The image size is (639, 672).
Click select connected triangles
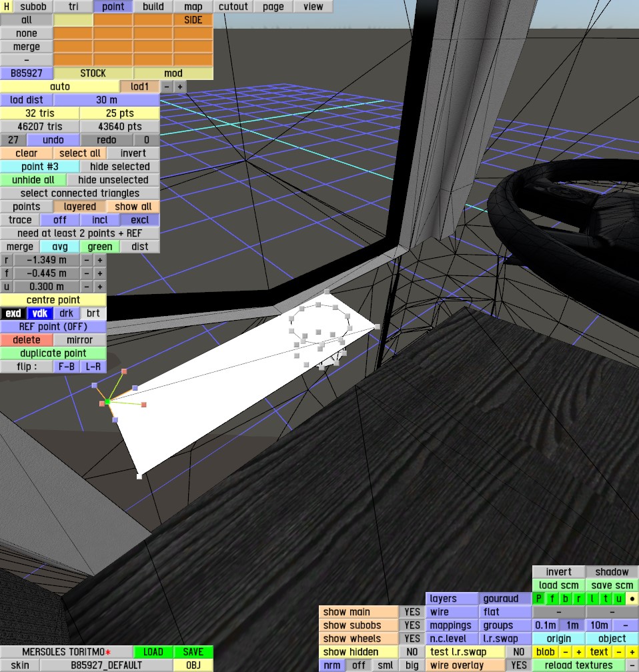[x=80, y=193]
